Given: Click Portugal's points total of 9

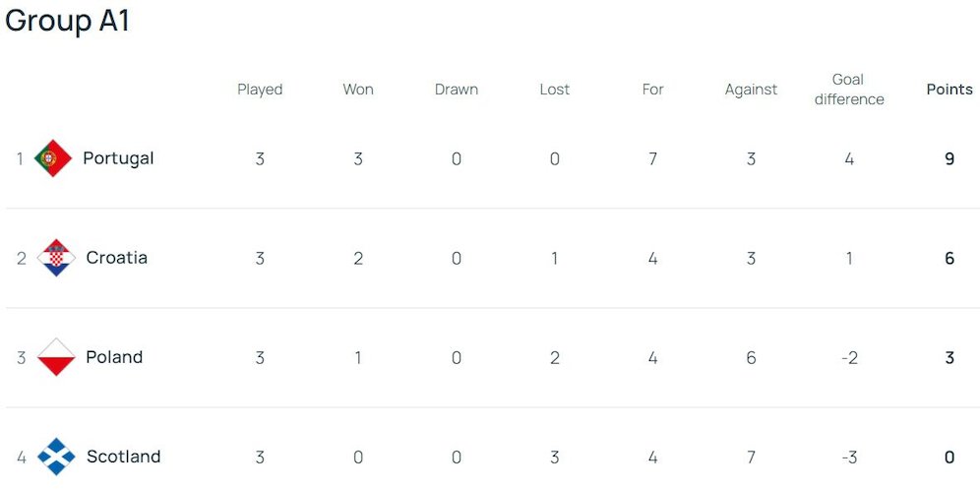Looking at the screenshot, I should pyautogui.click(x=949, y=158).
